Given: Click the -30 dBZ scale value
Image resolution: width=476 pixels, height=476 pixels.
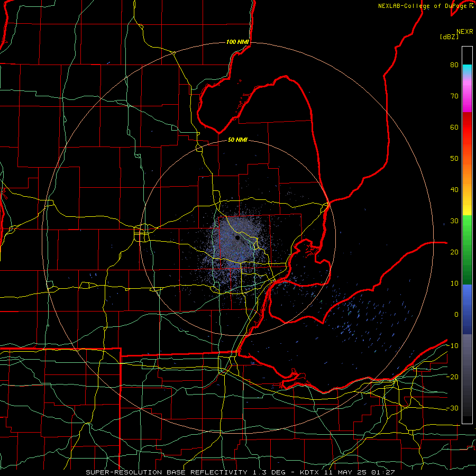Looking at the screenshot, I should point(452,408).
